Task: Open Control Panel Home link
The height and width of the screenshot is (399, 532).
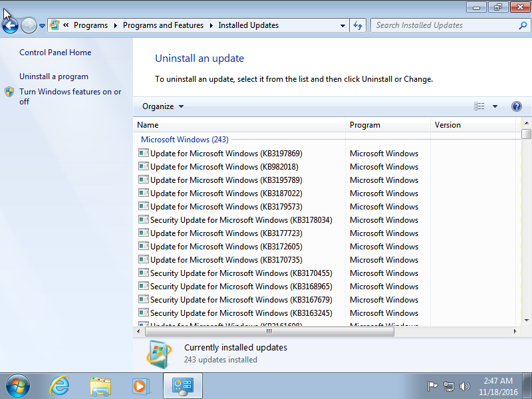Action: coord(55,53)
